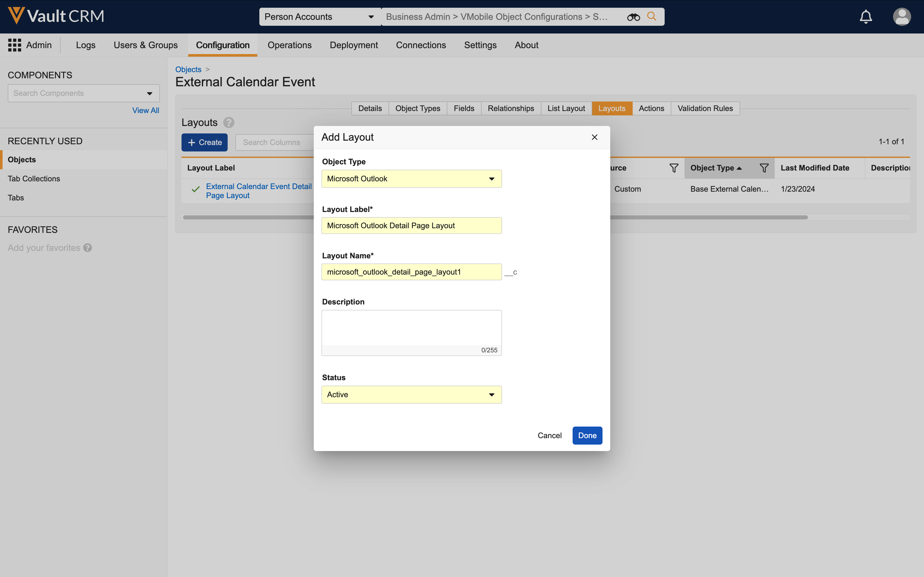The image size is (924, 577).
Task: Click the Favorites help icon
Action: (87, 248)
